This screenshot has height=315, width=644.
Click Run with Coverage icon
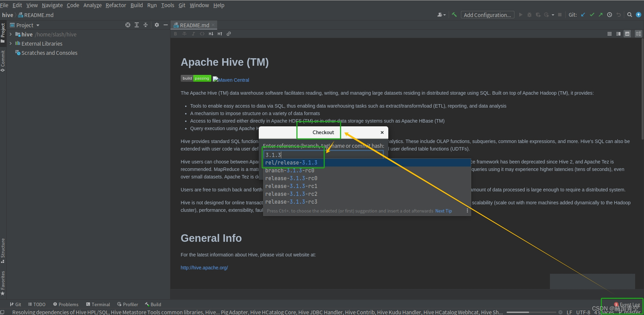538,15
